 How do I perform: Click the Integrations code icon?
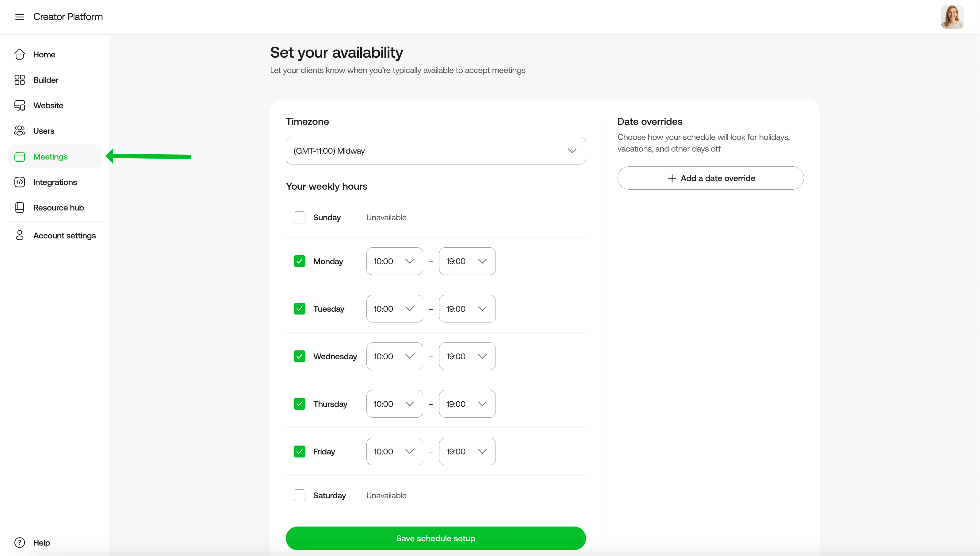tap(20, 182)
